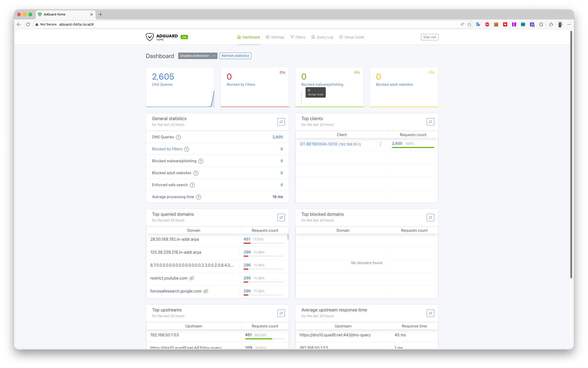Toggle the eye icon next to forcesafesearch.google.com
This screenshot has height=368, width=588.
point(206,291)
